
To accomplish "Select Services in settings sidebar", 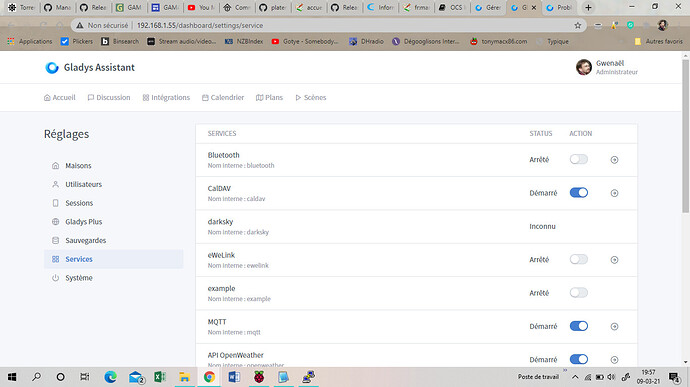I will pos(114,259).
